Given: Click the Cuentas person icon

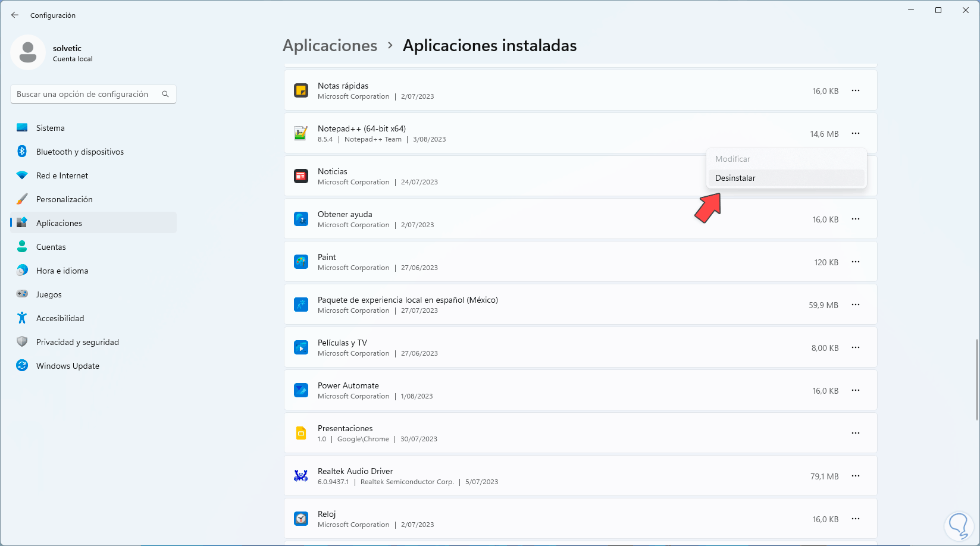Looking at the screenshot, I should [x=22, y=247].
